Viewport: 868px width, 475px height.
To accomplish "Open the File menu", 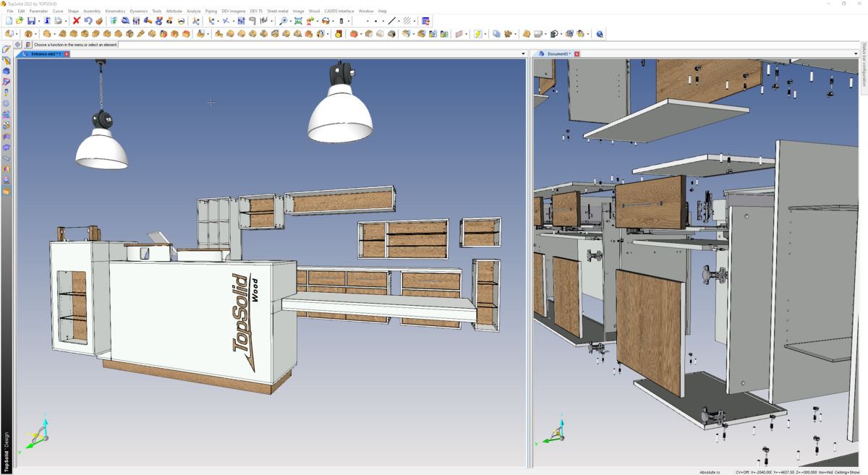I will point(10,11).
